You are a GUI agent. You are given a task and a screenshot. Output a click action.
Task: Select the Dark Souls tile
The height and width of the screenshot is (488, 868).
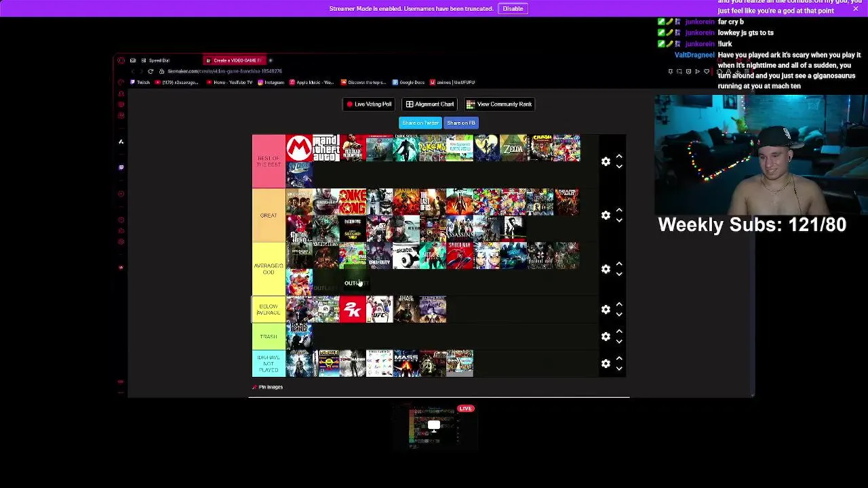[406, 148]
